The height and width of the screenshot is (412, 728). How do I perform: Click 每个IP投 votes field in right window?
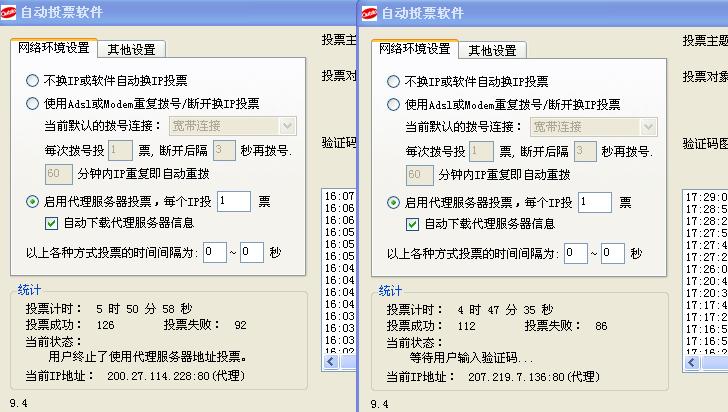[x=595, y=202]
